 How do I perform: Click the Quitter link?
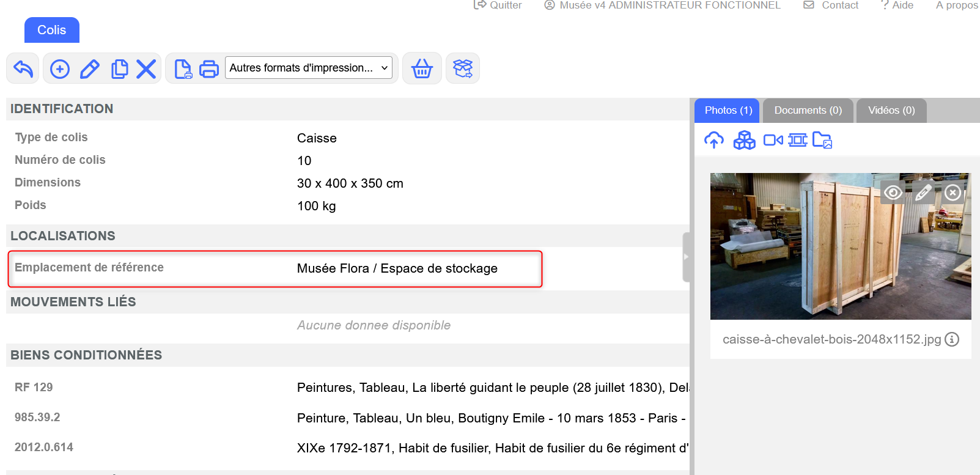click(x=498, y=6)
